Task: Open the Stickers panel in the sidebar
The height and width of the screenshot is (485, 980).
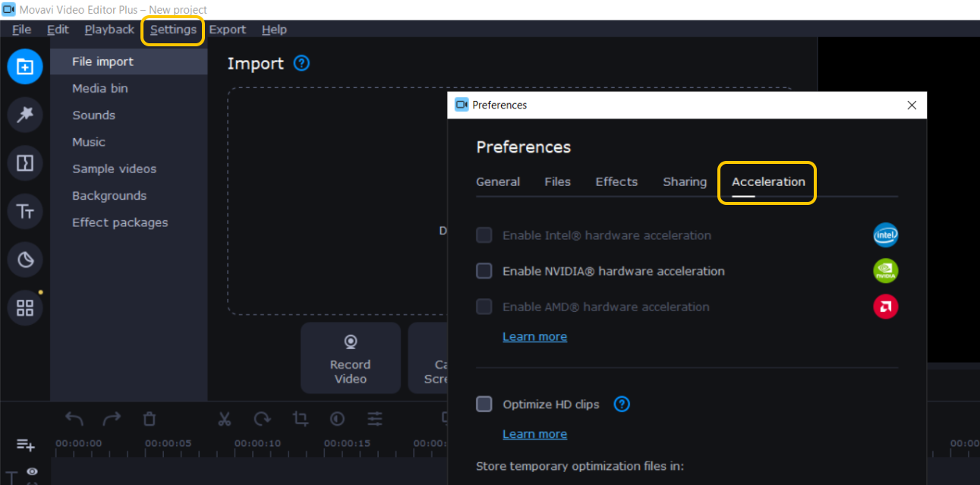Action: click(25, 259)
